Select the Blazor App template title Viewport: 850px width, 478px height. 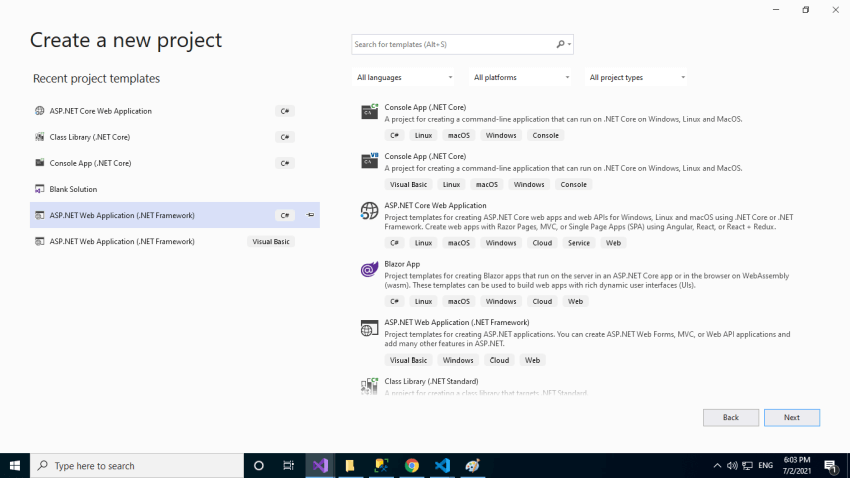click(402, 264)
